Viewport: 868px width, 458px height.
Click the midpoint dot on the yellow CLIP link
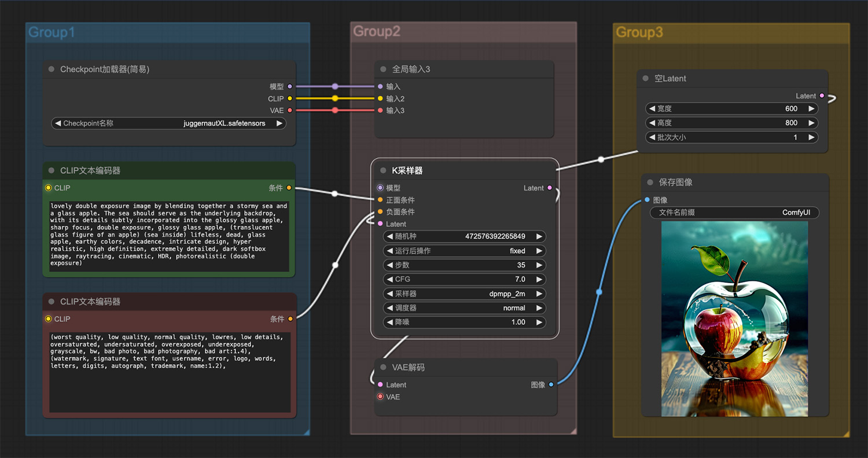334,98
